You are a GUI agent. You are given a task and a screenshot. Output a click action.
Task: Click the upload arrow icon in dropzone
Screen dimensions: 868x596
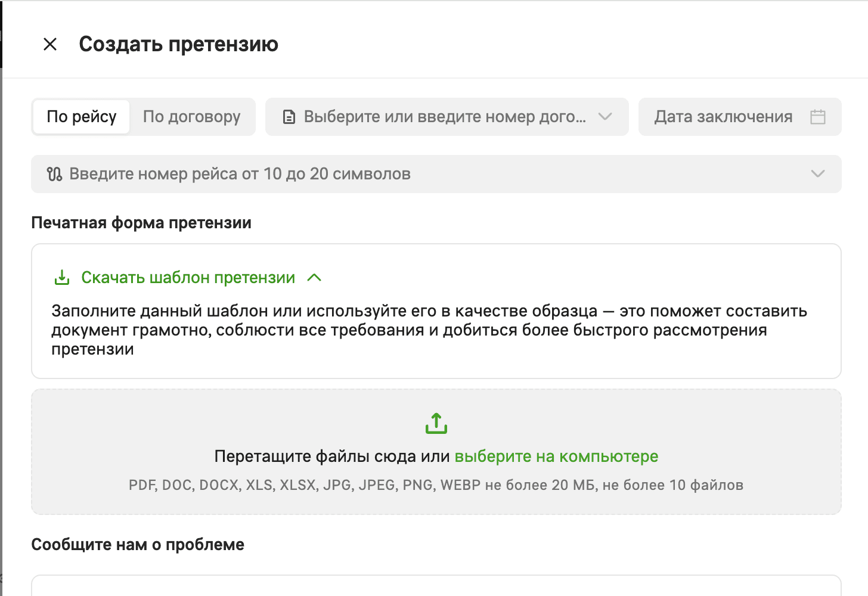pyautogui.click(x=436, y=423)
